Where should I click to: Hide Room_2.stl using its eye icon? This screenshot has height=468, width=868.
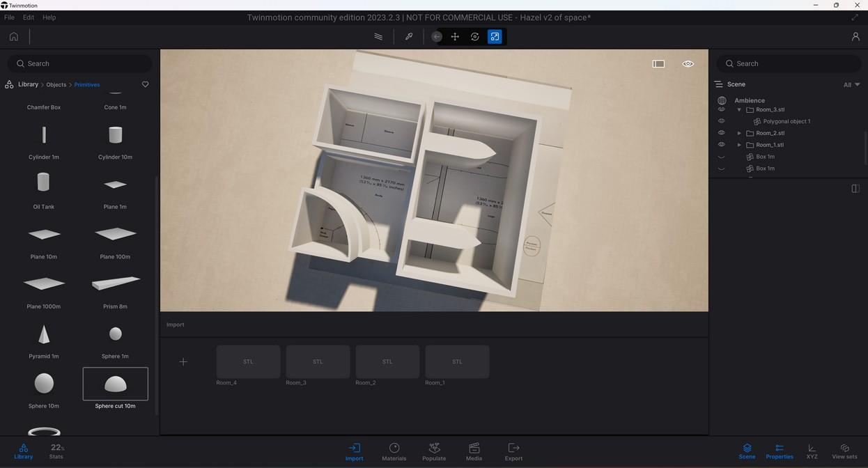[722, 133]
